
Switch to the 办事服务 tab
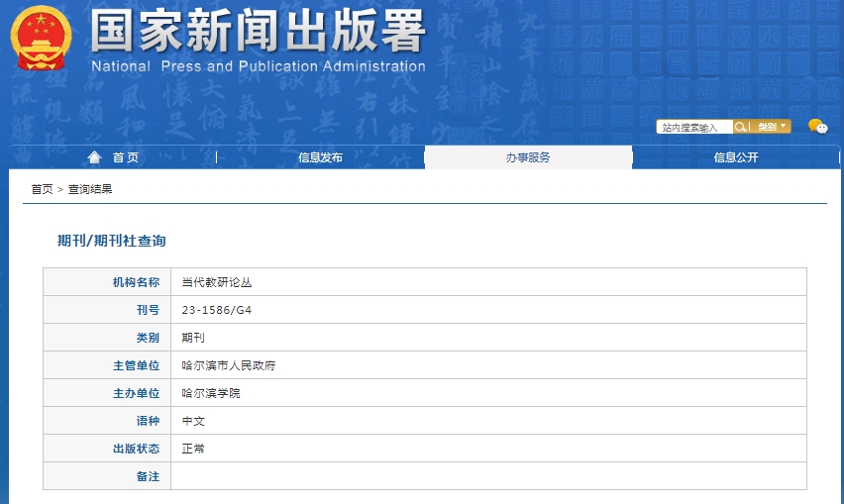528,157
